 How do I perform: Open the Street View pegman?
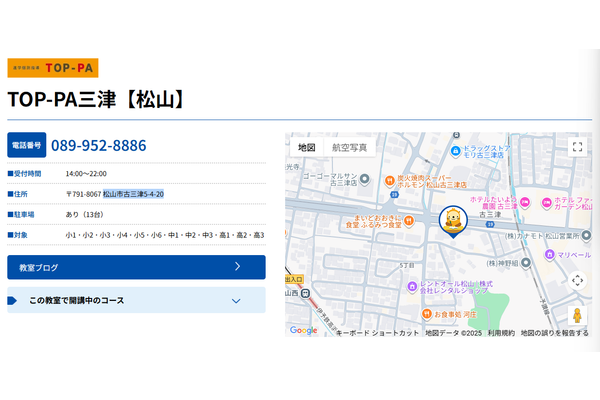(x=577, y=316)
